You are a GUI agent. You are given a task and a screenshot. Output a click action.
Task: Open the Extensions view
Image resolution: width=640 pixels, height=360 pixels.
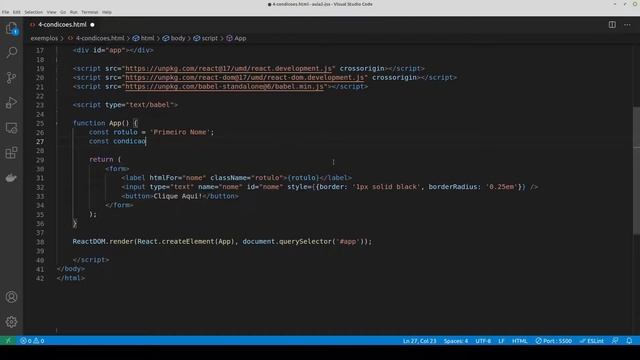[x=11, y=153]
